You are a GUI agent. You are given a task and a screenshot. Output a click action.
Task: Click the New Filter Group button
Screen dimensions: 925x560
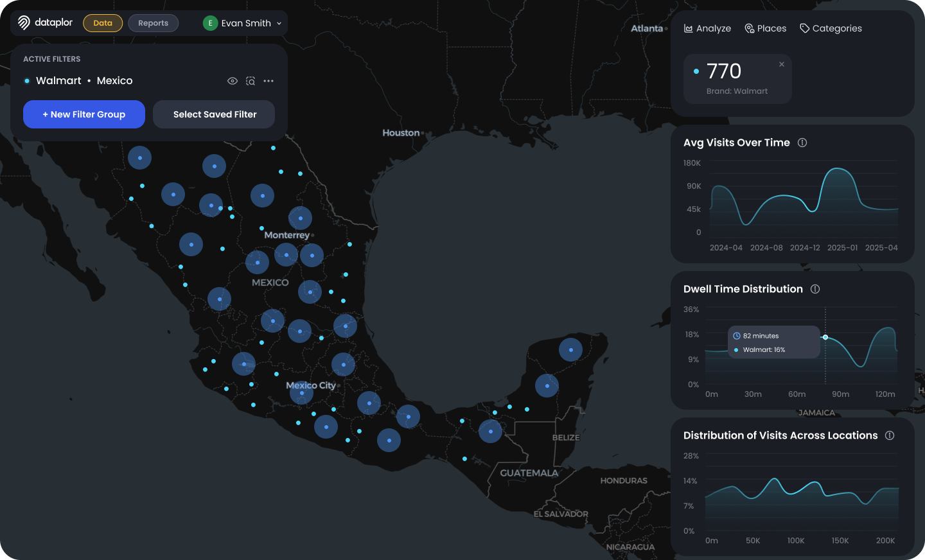(84, 114)
